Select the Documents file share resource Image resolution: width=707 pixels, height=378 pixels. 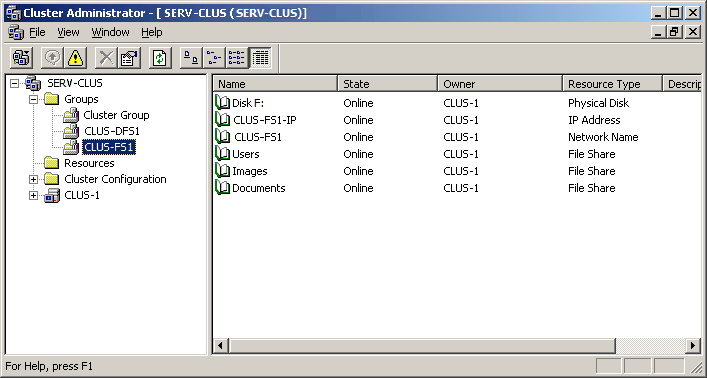259,188
